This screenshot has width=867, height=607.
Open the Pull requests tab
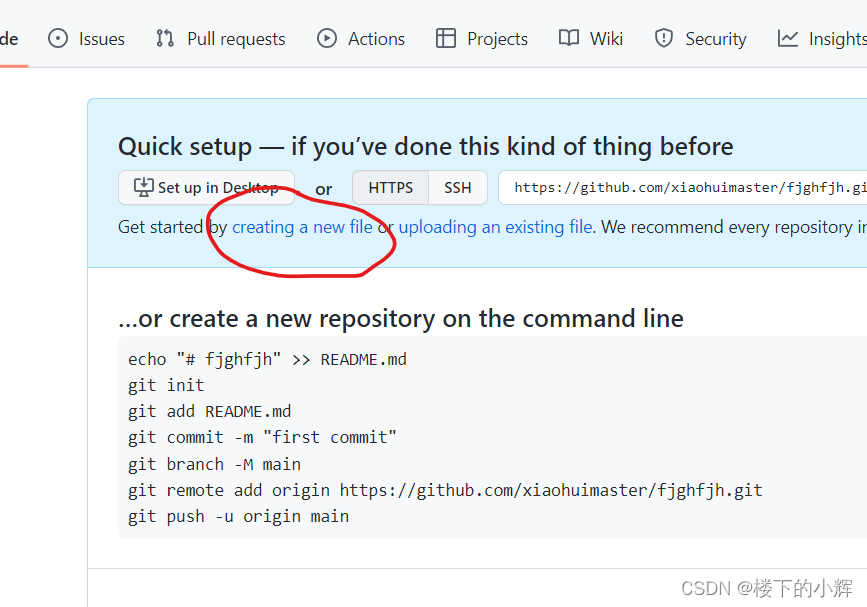point(221,39)
